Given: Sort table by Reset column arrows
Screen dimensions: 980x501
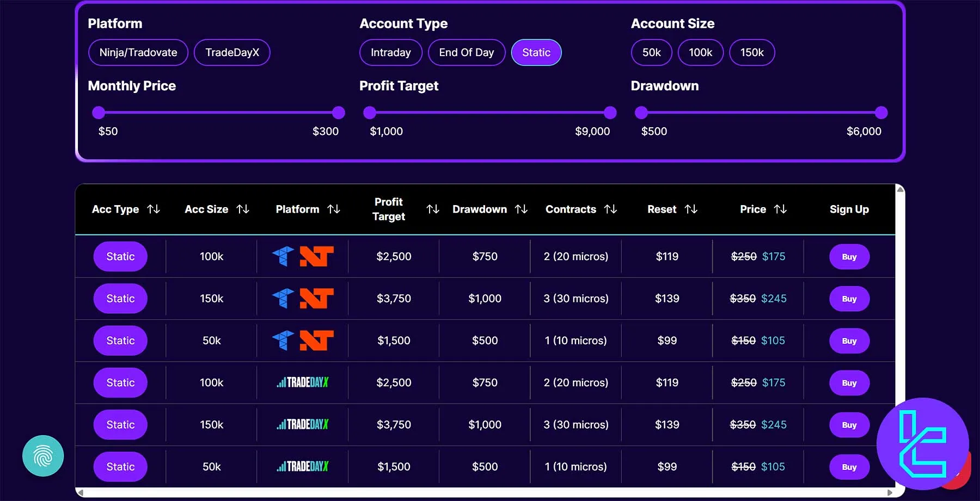Looking at the screenshot, I should coord(691,209).
